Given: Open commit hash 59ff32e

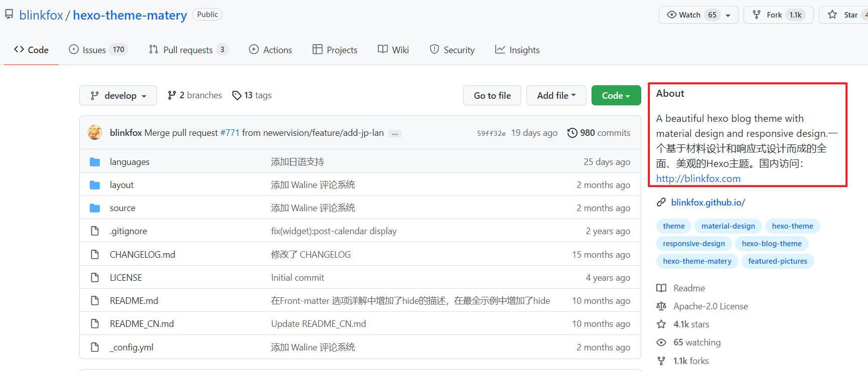Looking at the screenshot, I should 491,133.
